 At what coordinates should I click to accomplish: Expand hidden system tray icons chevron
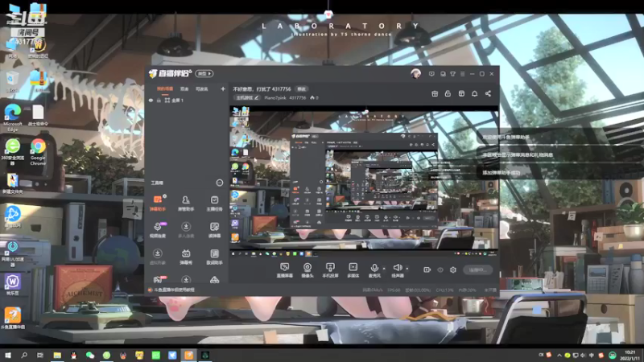559,355
